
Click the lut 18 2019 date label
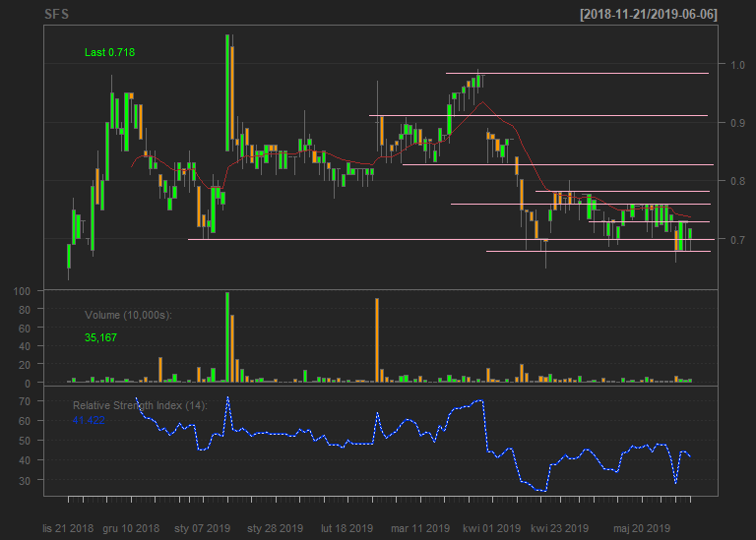346,528
